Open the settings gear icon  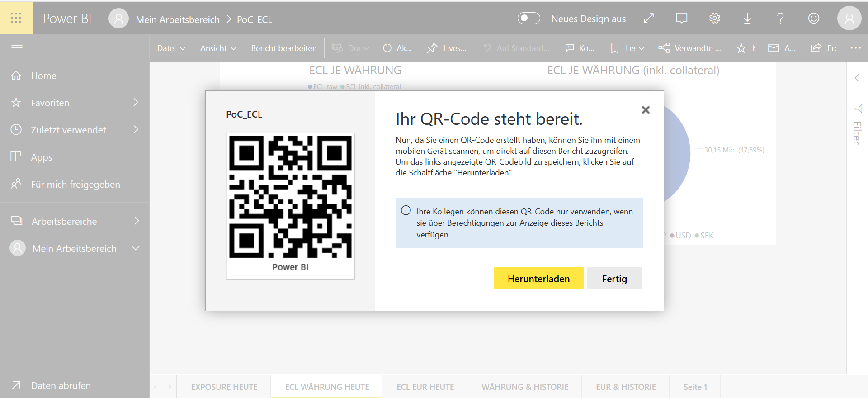click(715, 18)
